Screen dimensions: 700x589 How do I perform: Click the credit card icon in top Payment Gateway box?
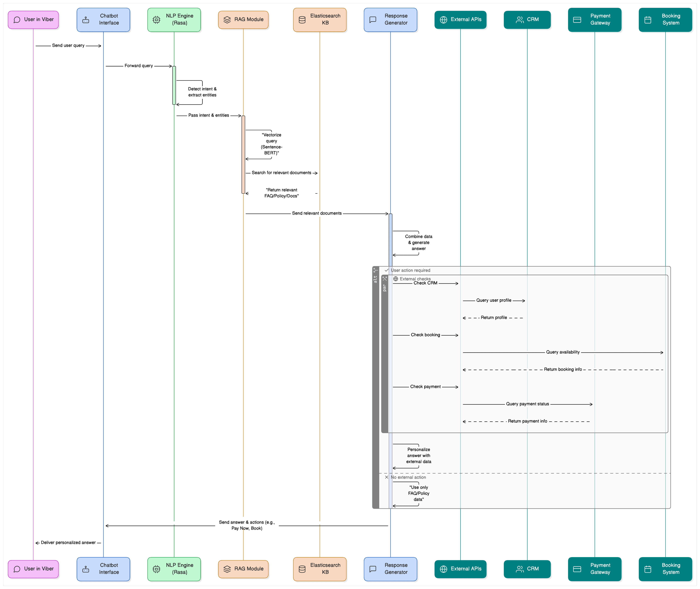click(x=577, y=20)
